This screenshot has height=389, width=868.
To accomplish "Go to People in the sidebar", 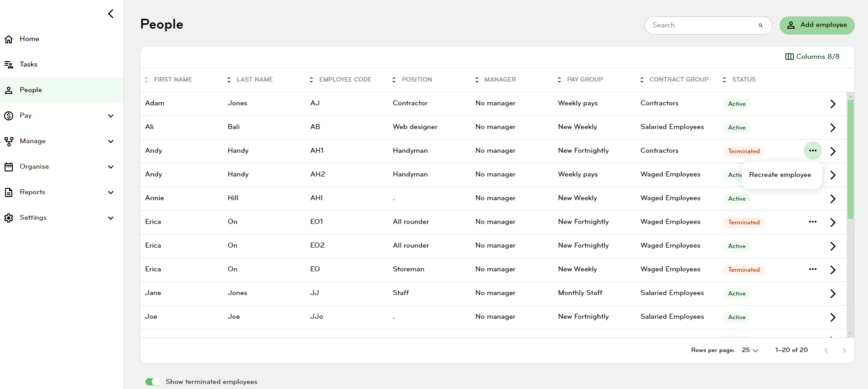I will pyautogui.click(x=31, y=90).
